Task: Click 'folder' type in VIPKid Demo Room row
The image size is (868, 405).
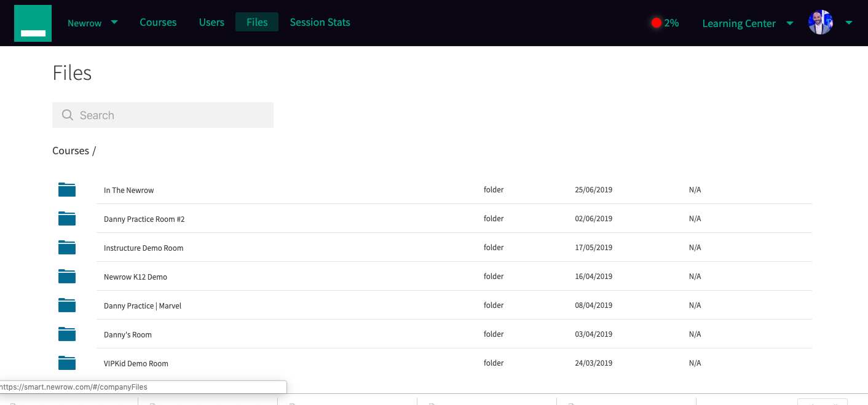Action: pos(494,363)
